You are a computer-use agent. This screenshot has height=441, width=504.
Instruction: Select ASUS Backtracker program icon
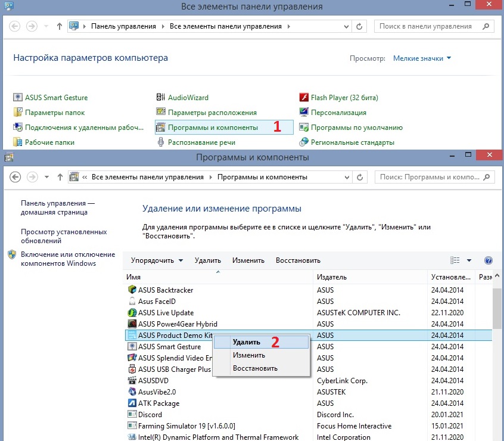132,290
